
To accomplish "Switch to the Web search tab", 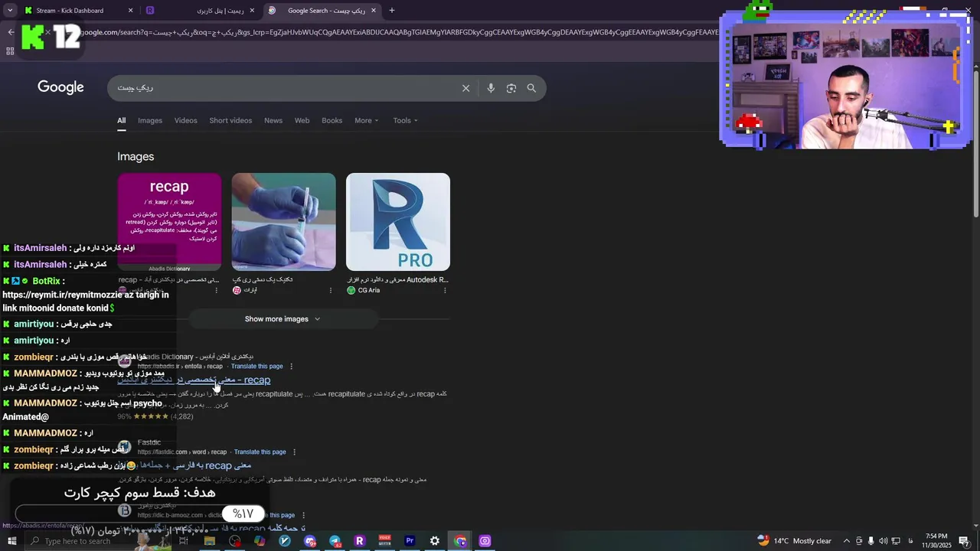I will [302, 120].
